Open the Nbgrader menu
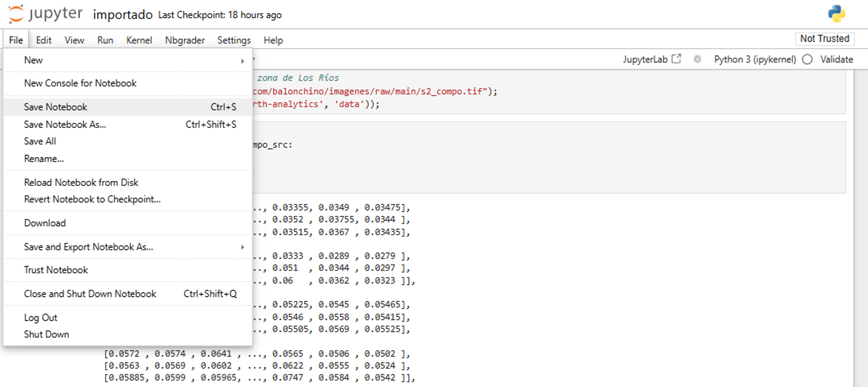 [x=185, y=40]
